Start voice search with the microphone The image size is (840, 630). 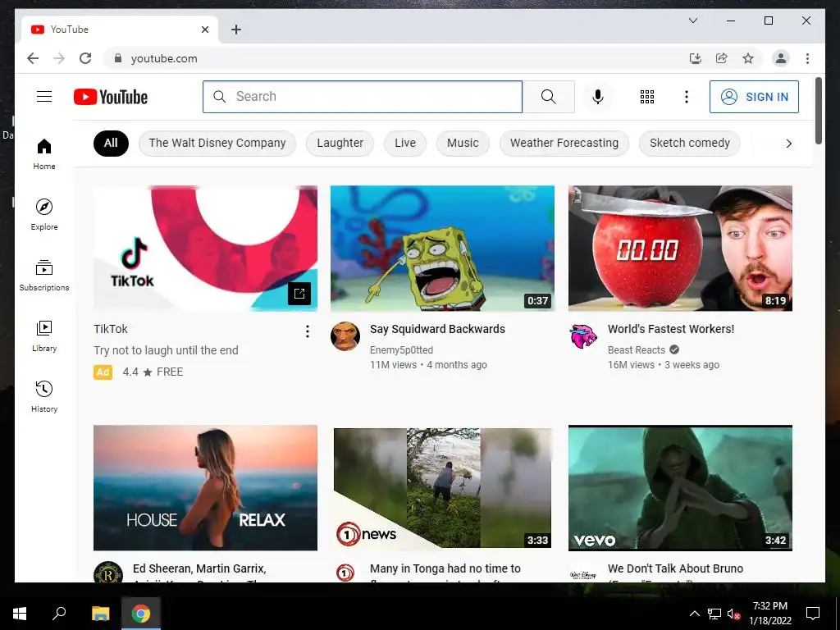point(598,97)
